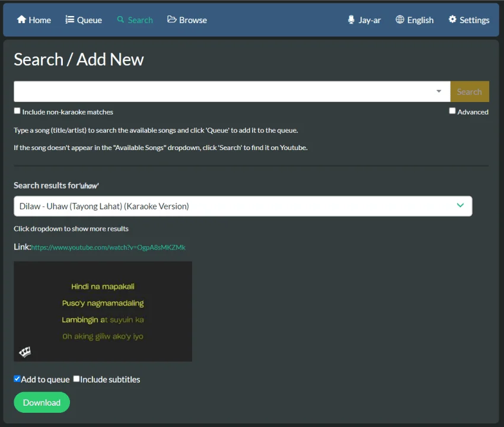Open Settings from the navbar
The width and height of the screenshot is (504, 427).
[469, 20]
